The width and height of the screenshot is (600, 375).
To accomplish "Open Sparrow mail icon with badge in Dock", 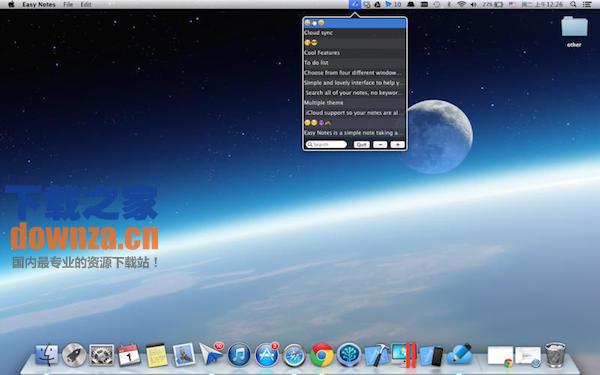I will pyautogui.click(x=212, y=354).
